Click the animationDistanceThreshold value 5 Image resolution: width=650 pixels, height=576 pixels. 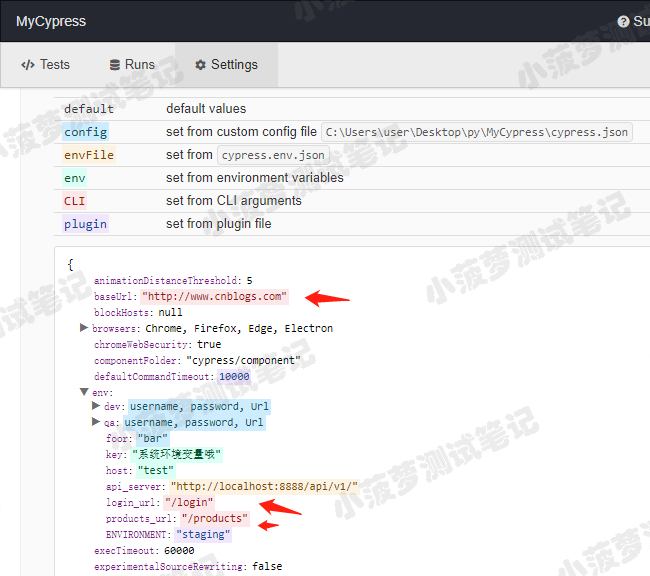(250, 281)
